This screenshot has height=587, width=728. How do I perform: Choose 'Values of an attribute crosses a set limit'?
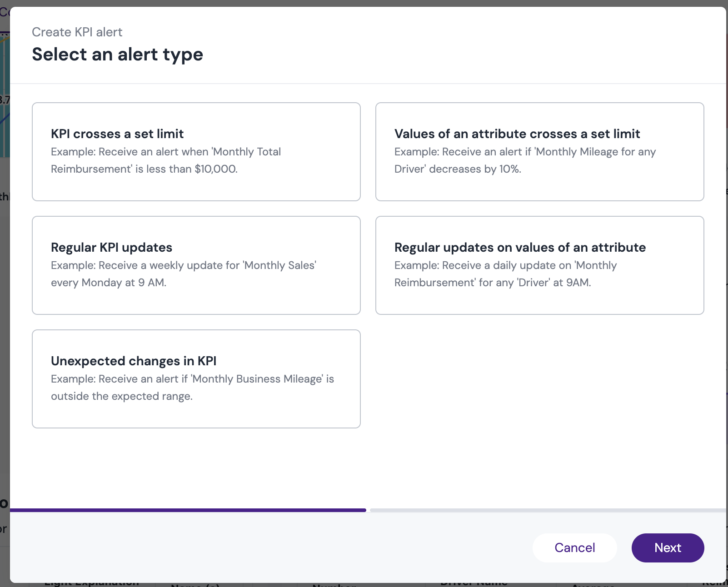[x=540, y=152]
